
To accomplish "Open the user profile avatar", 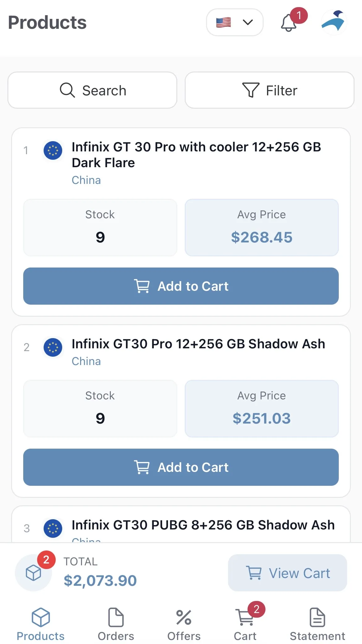I will [x=334, y=22].
